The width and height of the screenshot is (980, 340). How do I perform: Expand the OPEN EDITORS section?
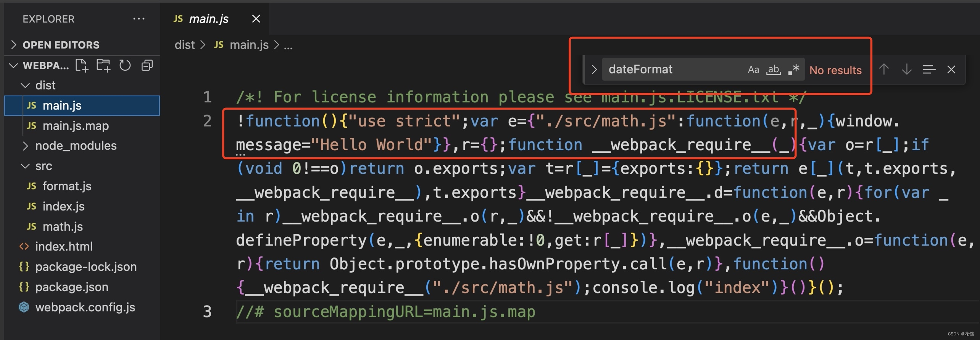pos(82,45)
